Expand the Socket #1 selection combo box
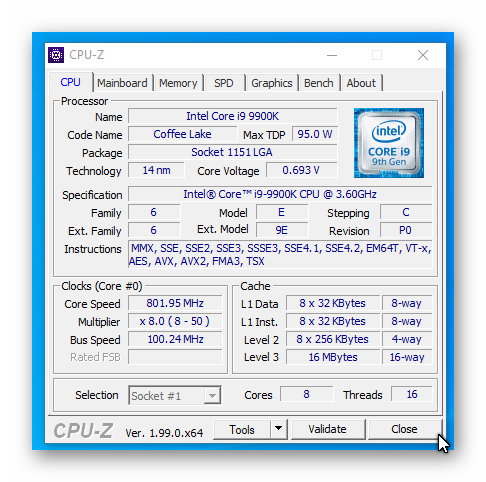The height and width of the screenshot is (482, 486). click(x=175, y=395)
